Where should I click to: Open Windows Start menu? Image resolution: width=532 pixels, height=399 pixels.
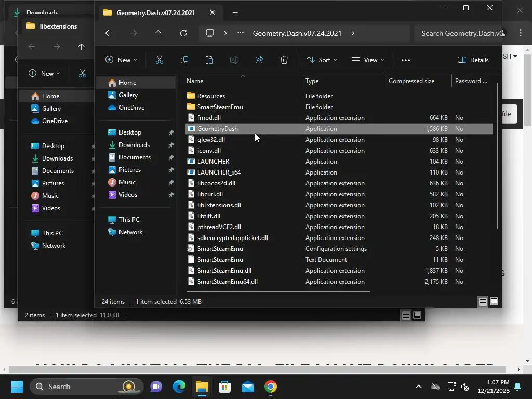[x=17, y=387]
